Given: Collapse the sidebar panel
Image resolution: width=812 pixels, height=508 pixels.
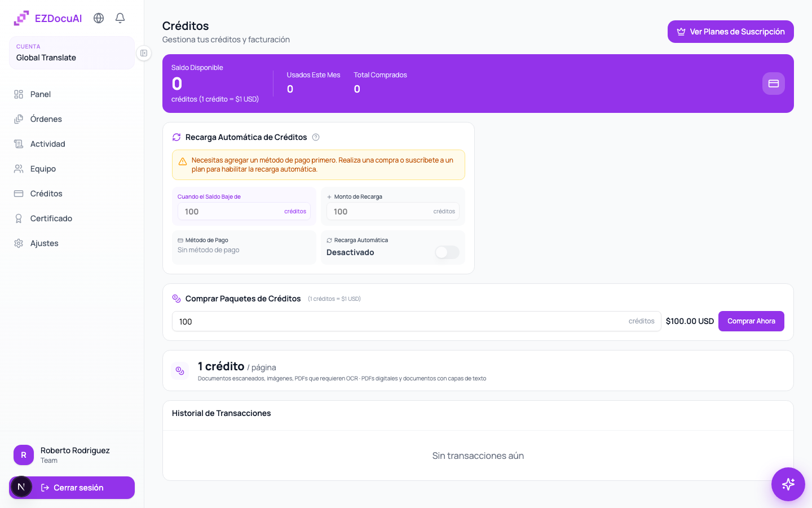Looking at the screenshot, I should point(144,53).
